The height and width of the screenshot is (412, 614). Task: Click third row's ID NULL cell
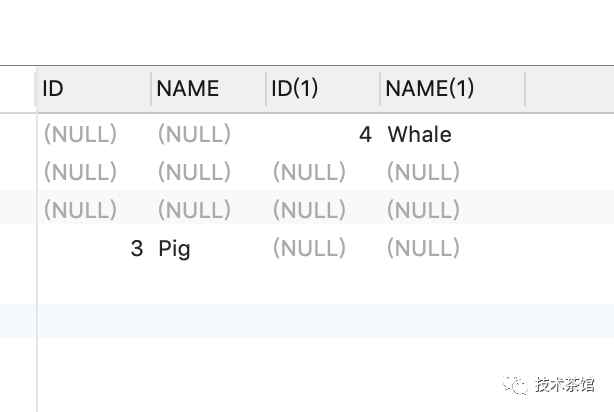pyautogui.click(x=80, y=210)
